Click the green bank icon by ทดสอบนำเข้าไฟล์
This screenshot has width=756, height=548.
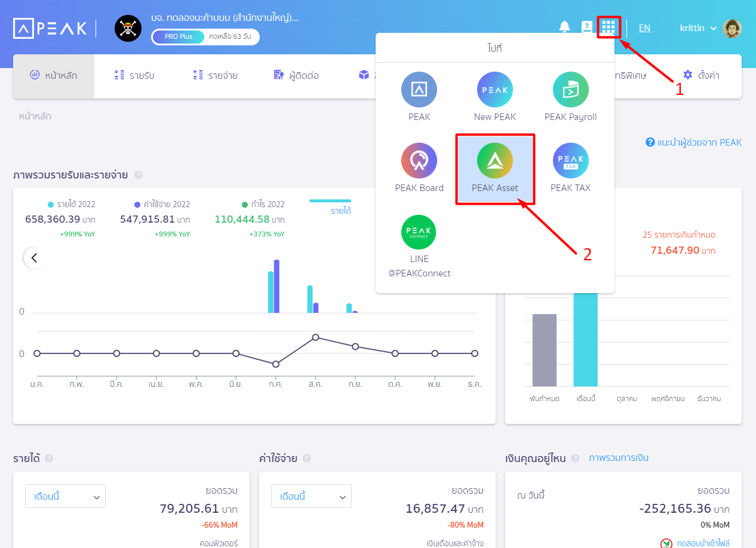[666, 544]
